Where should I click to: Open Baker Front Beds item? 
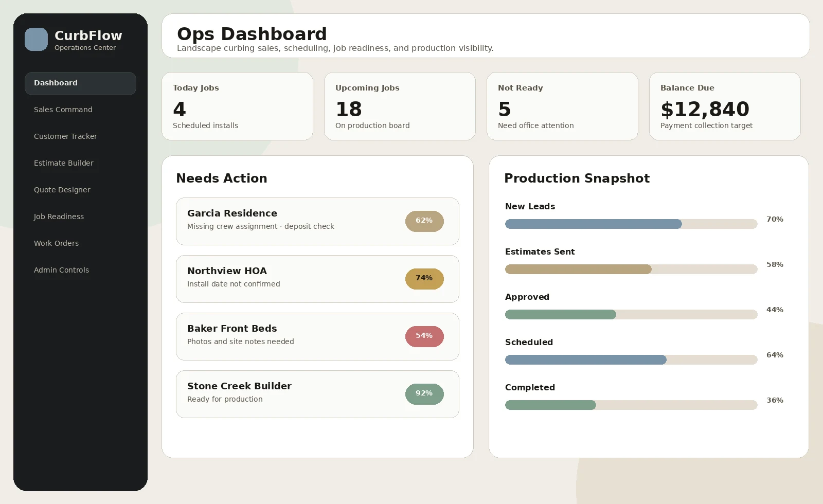click(x=317, y=336)
